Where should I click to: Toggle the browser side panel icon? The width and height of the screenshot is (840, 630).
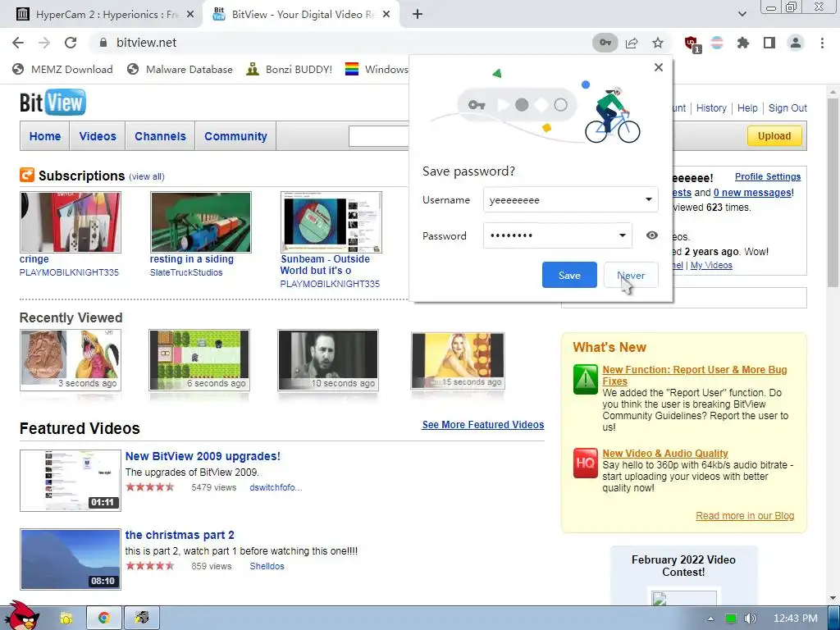(x=769, y=43)
